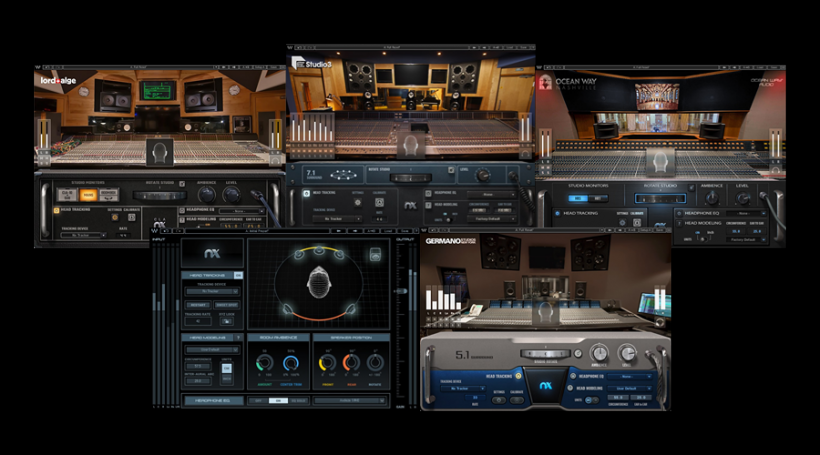The height and width of the screenshot is (455, 820).
Task: Open Headphone EQ dropdown in Studio3 window
Action: 491,195
